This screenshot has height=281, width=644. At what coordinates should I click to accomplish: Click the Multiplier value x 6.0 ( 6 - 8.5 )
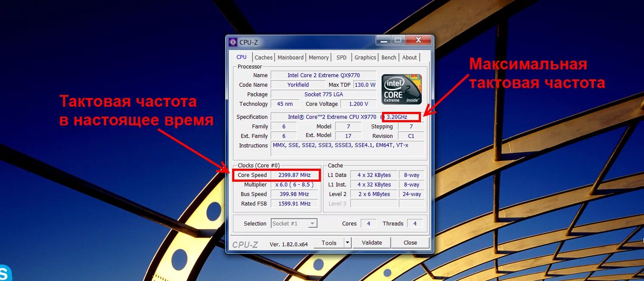294,185
